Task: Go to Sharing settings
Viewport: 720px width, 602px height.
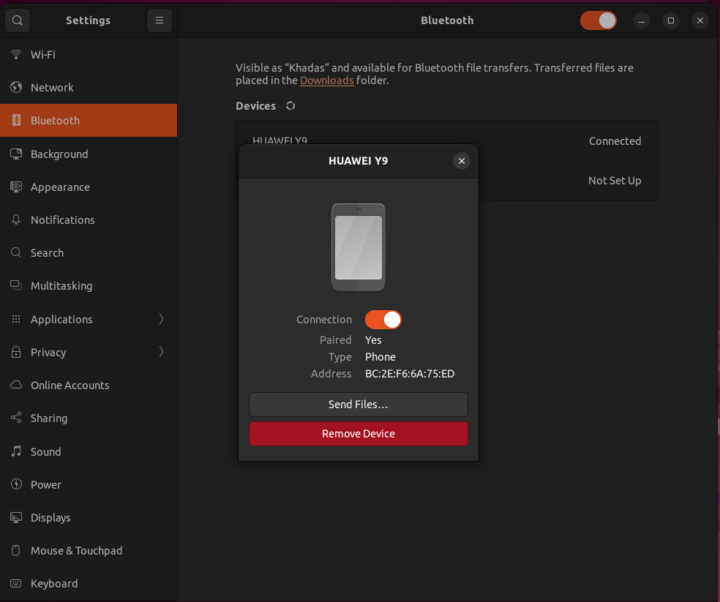Action: click(x=89, y=418)
